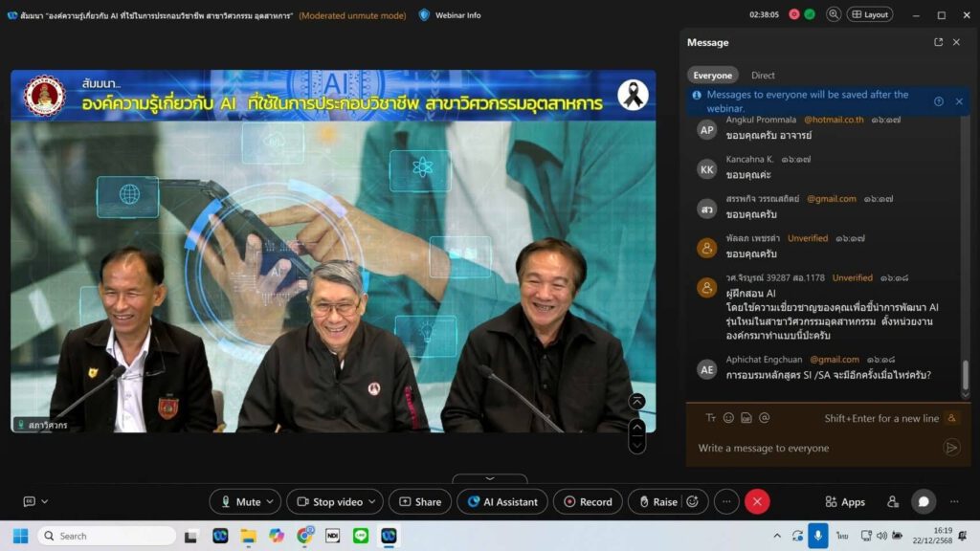Click the zoom magnifier icon in title bar
Screen dimensions: 980x551
point(834,14)
